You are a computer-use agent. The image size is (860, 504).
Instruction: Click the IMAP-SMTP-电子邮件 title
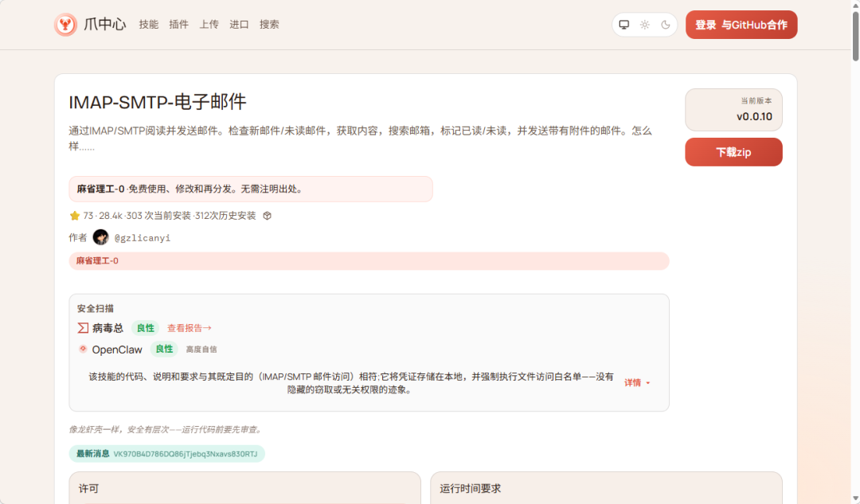tap(158, 102)
